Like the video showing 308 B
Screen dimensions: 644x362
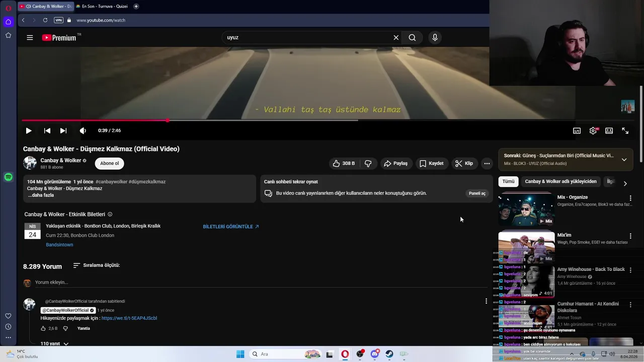tap(343, 163)
